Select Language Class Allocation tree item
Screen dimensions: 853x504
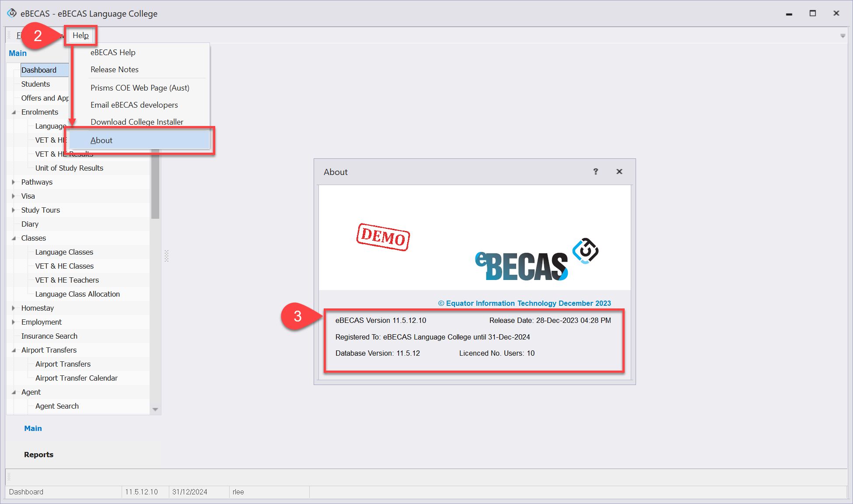77,294
